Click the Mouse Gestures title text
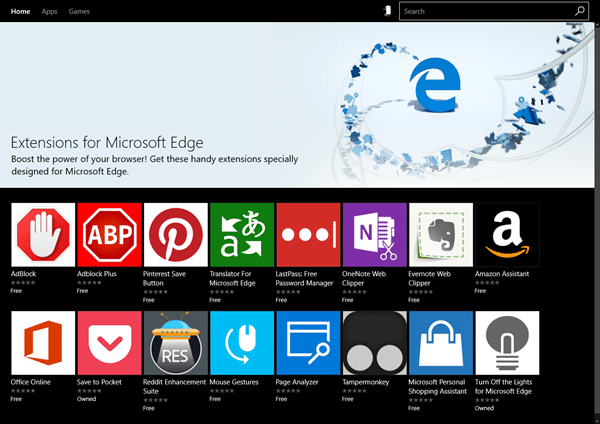Image resolution: width=600 pixels, height=424 pixels. (234, 382)
